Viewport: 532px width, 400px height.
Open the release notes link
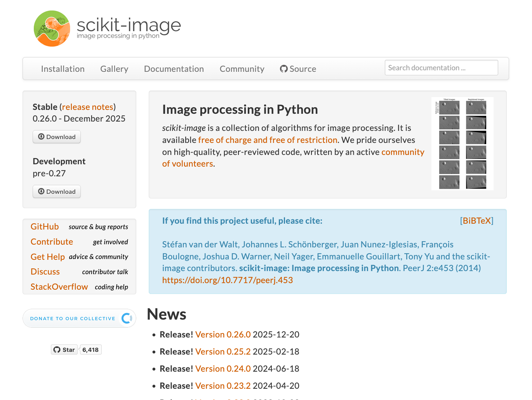click(x=88, y=107)
